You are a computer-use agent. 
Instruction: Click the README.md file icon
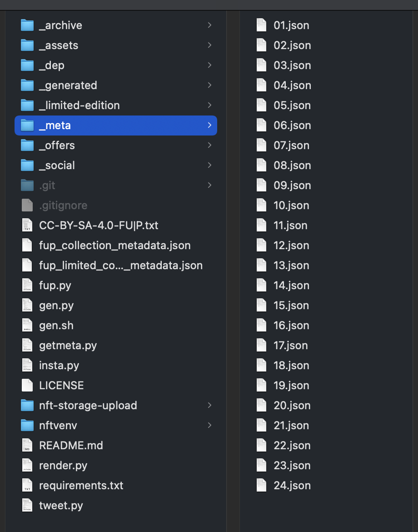point(27,446)
